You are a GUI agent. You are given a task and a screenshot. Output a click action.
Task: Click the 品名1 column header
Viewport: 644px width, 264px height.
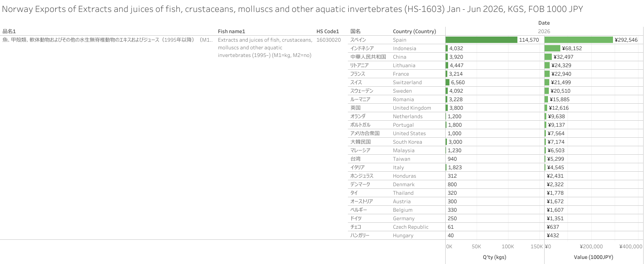[9, 31]
